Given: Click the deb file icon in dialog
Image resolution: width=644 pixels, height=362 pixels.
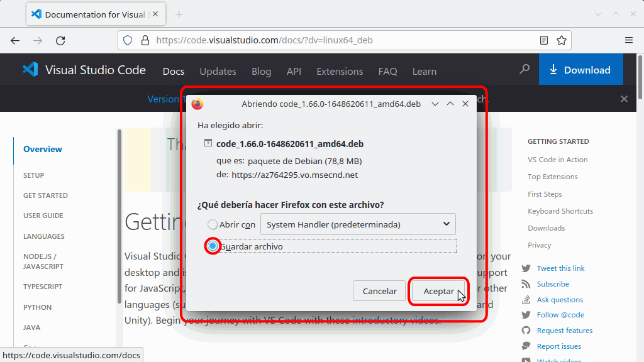Looking at the screenshot, I should [208, 143].
